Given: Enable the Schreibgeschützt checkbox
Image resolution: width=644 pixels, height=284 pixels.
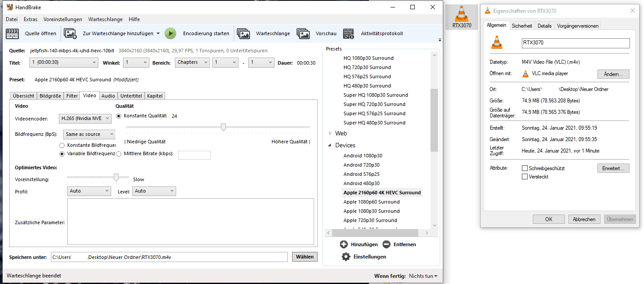Looking at the screenshot, I should click(x=525, y=168).
